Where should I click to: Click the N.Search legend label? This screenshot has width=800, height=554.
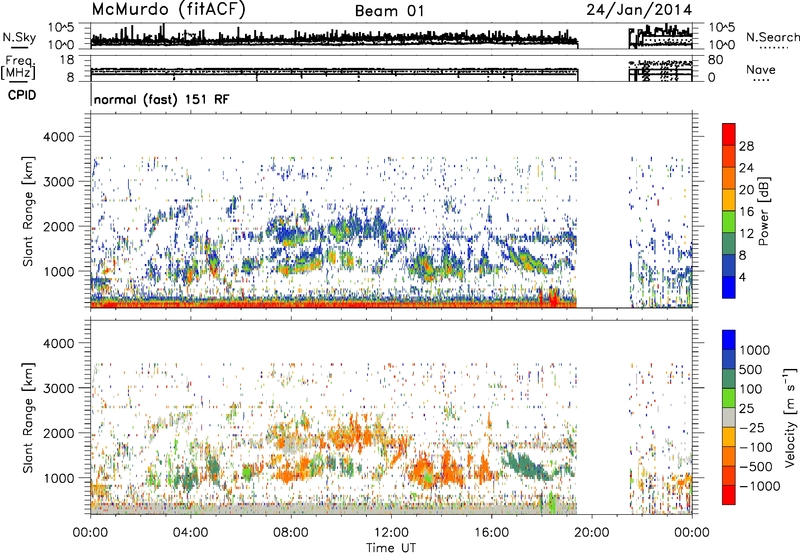point(772,37)
